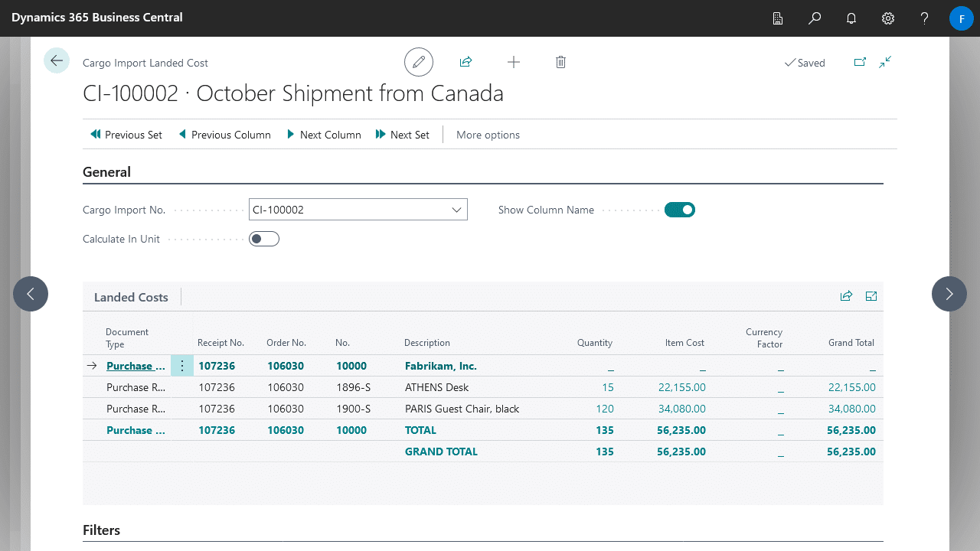
Task: Click Item Cost column header
Action: tap(684, 343)
